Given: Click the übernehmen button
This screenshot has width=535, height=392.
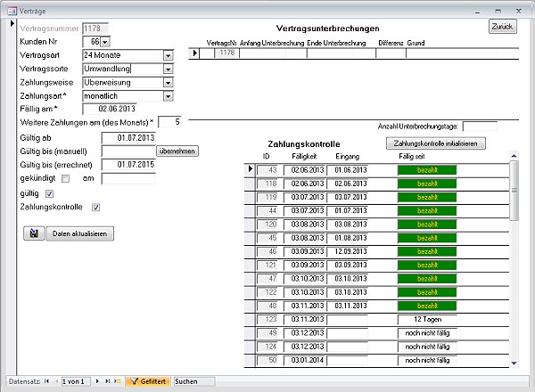Looking at the screenshot, I should pyautogui.click(x=177, y=151).
